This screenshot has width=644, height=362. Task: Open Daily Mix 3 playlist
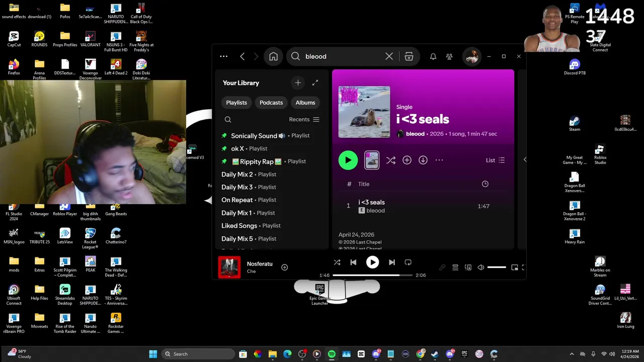point(271,187)
